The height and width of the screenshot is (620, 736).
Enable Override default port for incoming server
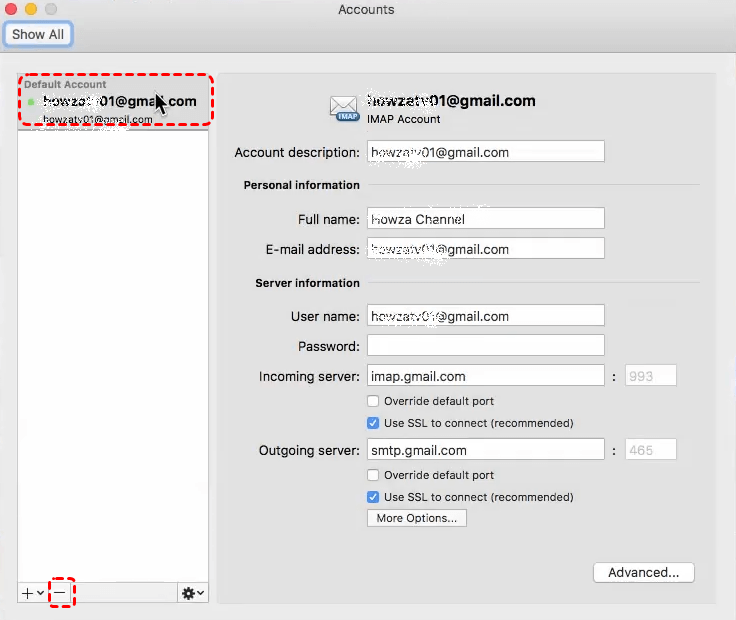(373, 401)
